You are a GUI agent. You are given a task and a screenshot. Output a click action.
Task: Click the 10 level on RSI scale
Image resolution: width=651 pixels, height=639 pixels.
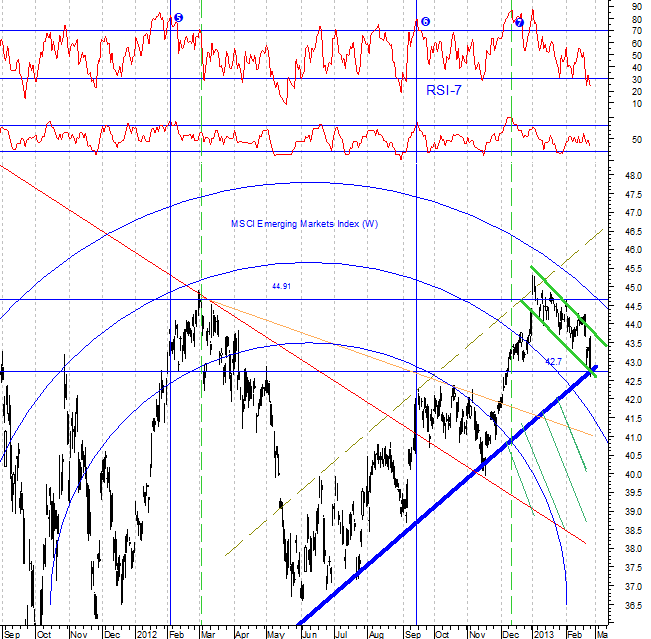(637, 104)
